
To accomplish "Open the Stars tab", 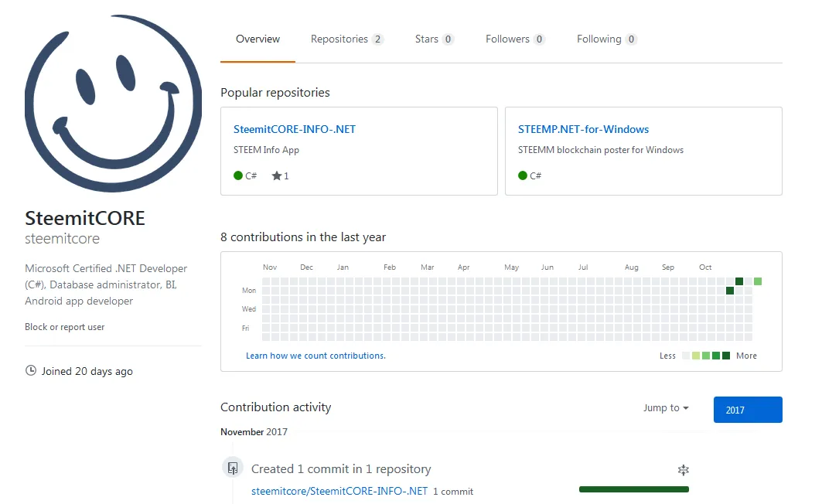I will click(434, 39).
